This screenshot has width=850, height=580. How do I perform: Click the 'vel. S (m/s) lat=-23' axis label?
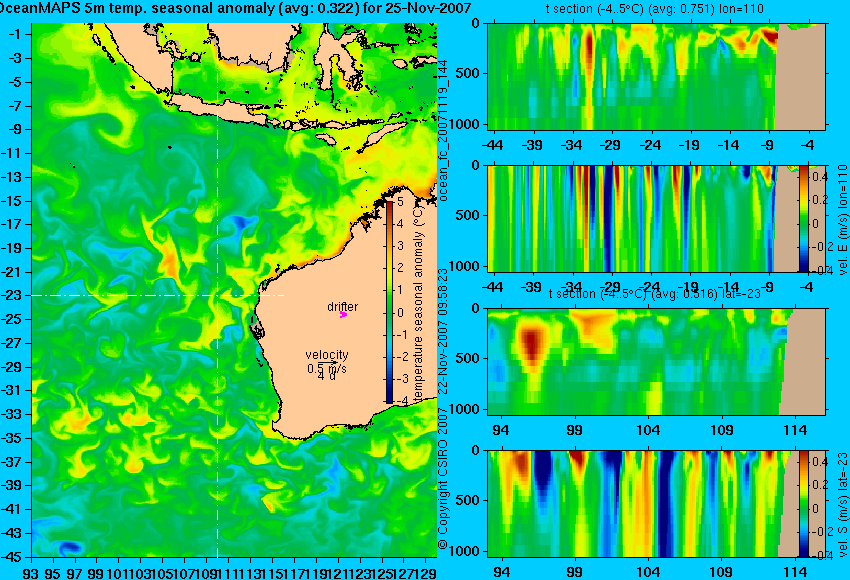point(842,504)
